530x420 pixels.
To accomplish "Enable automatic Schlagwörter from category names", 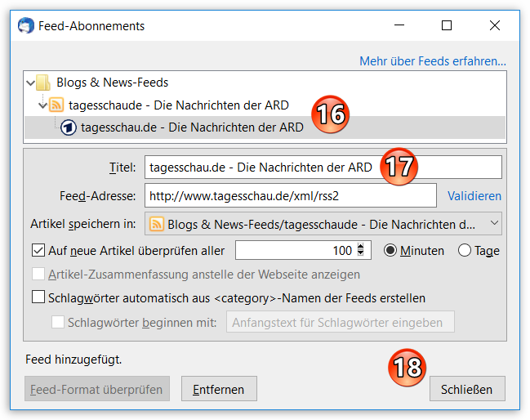I will coord(38,298).
